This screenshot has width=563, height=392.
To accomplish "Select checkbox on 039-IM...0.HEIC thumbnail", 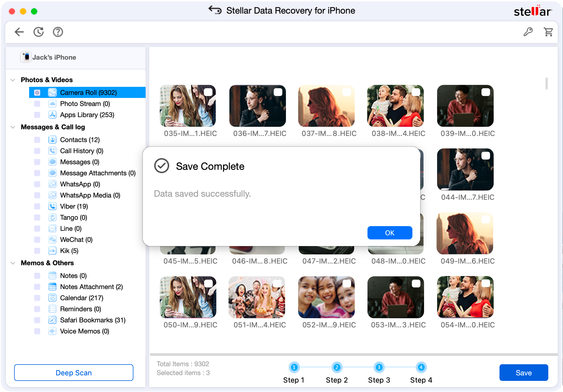I will (x=485, y=92).
